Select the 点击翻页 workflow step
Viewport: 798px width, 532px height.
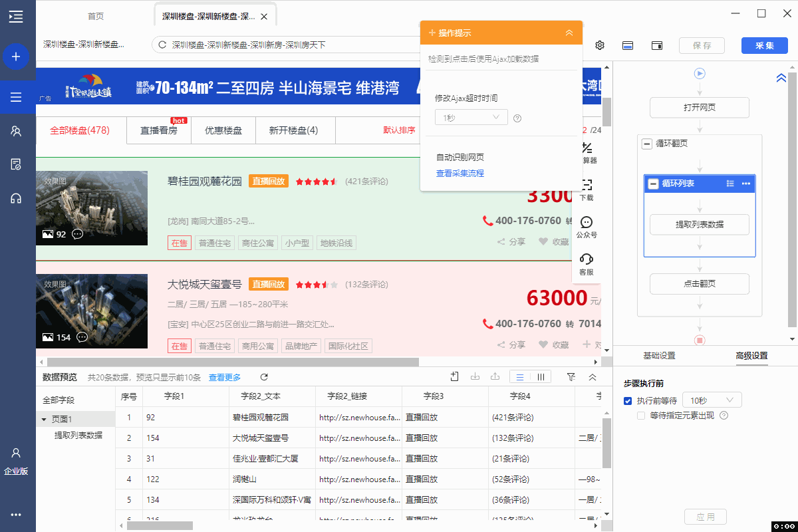coord(700,284)
